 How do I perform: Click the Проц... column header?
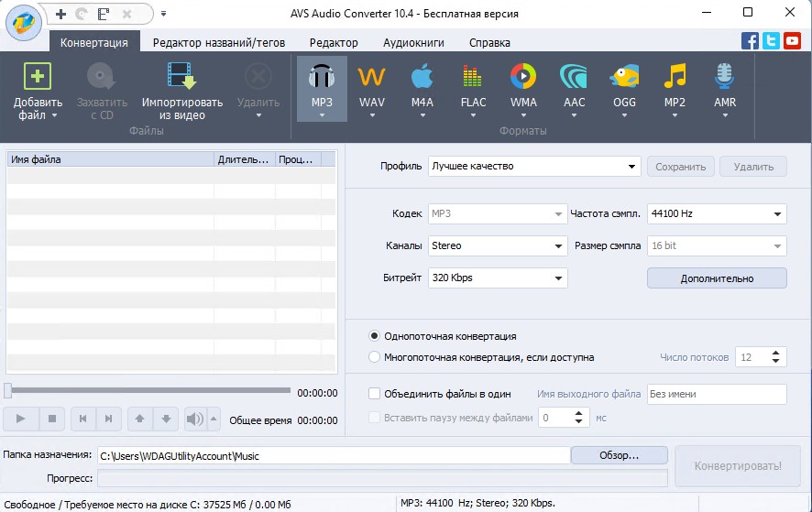[x=298, y=159]
